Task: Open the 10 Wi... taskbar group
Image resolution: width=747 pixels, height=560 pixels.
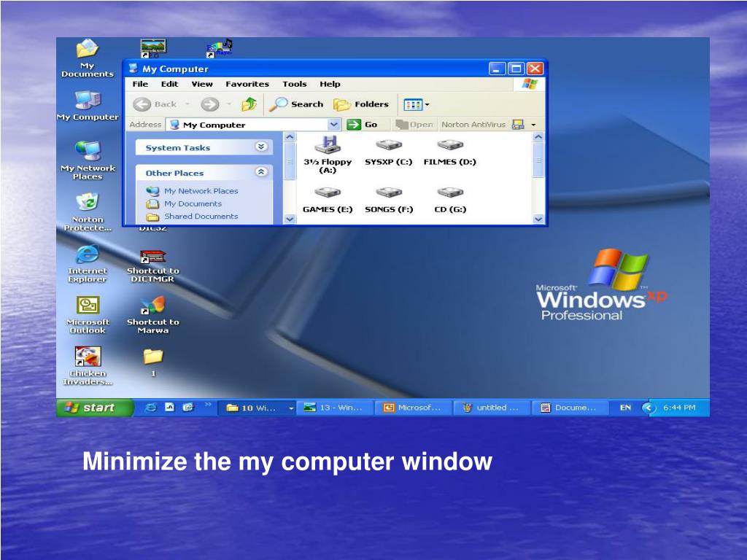Action: point(258,408)
